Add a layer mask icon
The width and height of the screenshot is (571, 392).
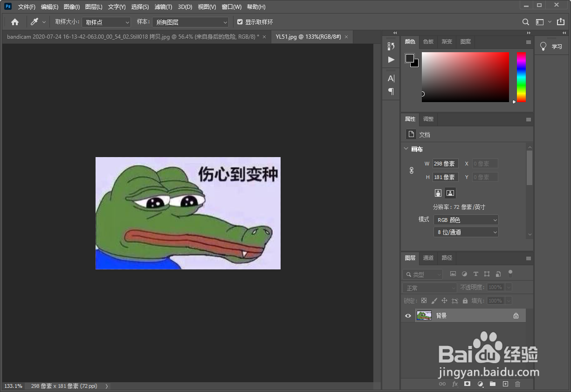point(467,384)
